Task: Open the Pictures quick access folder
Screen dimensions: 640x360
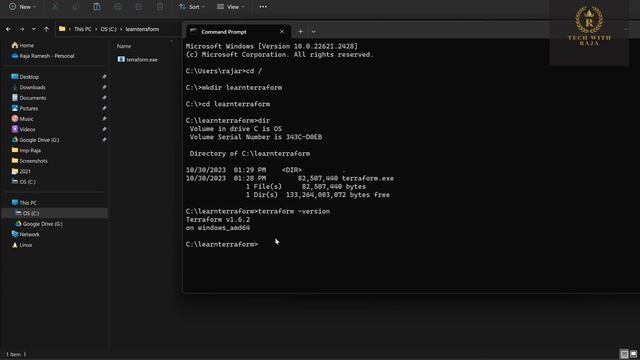Action: pyautogui.click(x=25, y=109)
